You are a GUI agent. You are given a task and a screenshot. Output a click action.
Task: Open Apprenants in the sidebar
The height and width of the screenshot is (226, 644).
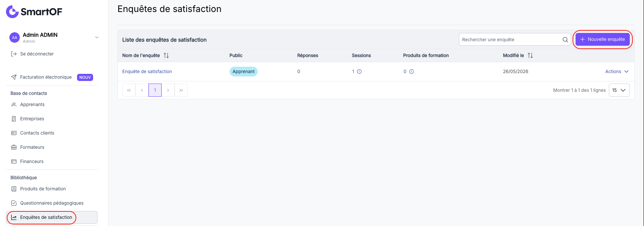point(32,105)
